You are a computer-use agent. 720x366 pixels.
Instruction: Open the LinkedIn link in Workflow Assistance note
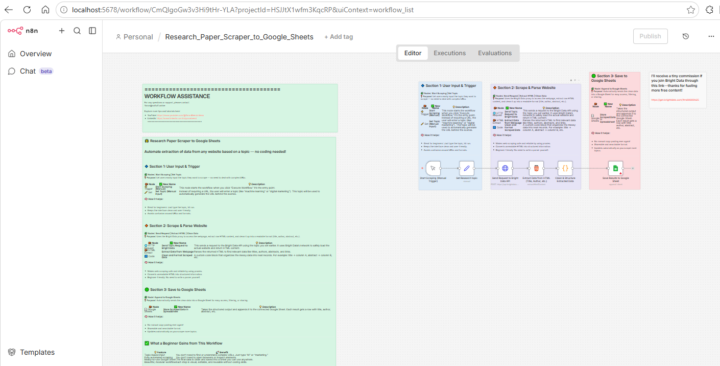[x=176, y=118]
